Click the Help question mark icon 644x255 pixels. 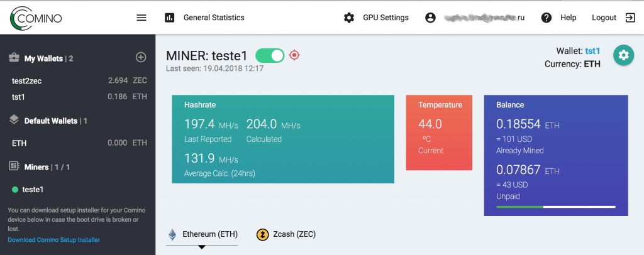547,18
